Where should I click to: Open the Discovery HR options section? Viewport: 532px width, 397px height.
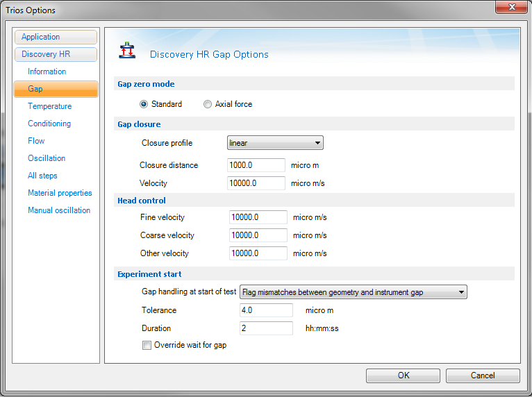[56, 54]
